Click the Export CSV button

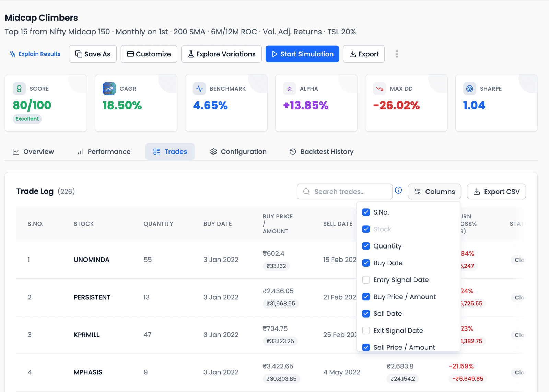(x=496, y=192)
